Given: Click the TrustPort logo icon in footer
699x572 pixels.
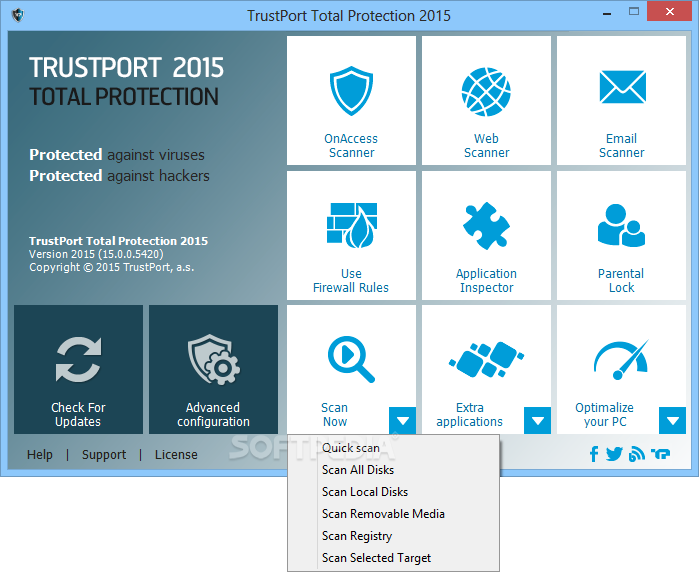Looking at the screenshot, I should coord(661,454).
